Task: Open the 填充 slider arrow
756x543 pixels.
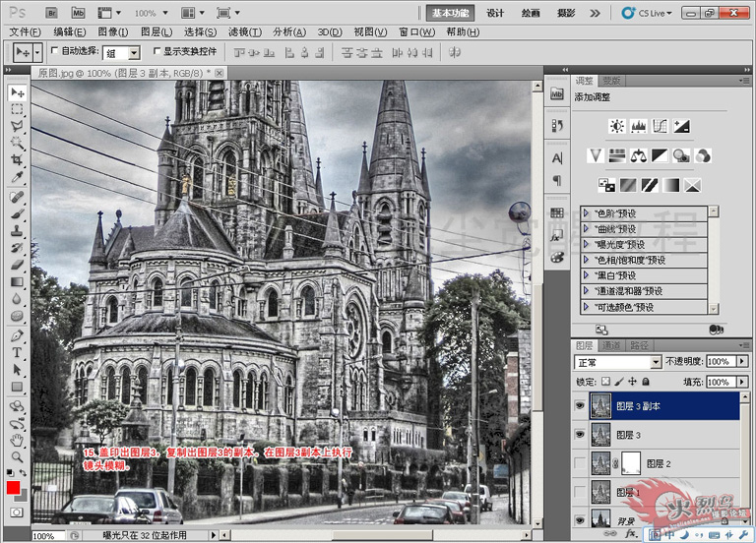Action: (x=742, y=382)
